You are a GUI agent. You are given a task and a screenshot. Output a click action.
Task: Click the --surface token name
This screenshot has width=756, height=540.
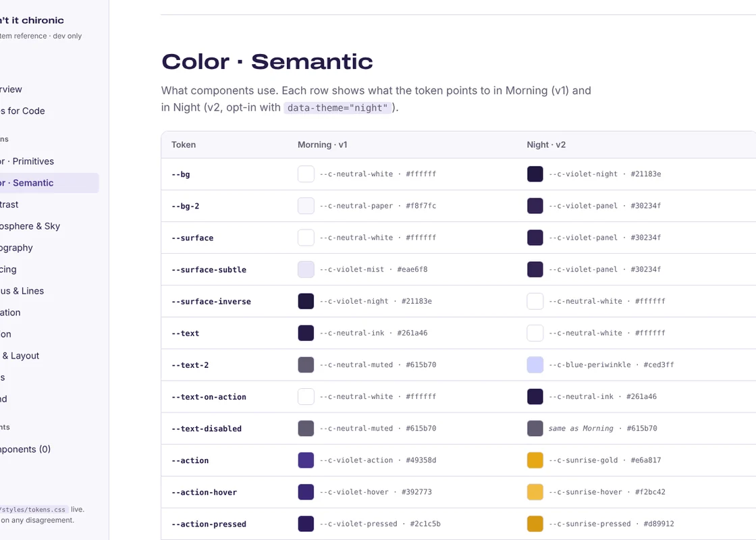click(192, 238)
